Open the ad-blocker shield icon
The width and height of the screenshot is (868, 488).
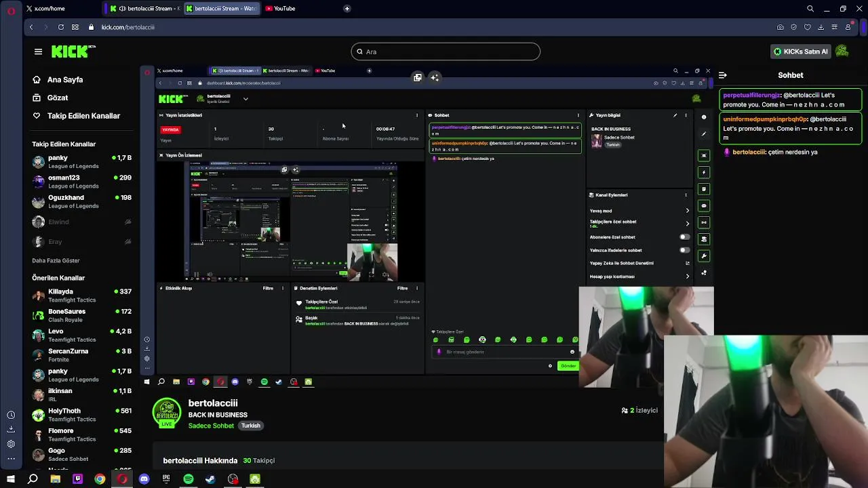pos(794,27)
